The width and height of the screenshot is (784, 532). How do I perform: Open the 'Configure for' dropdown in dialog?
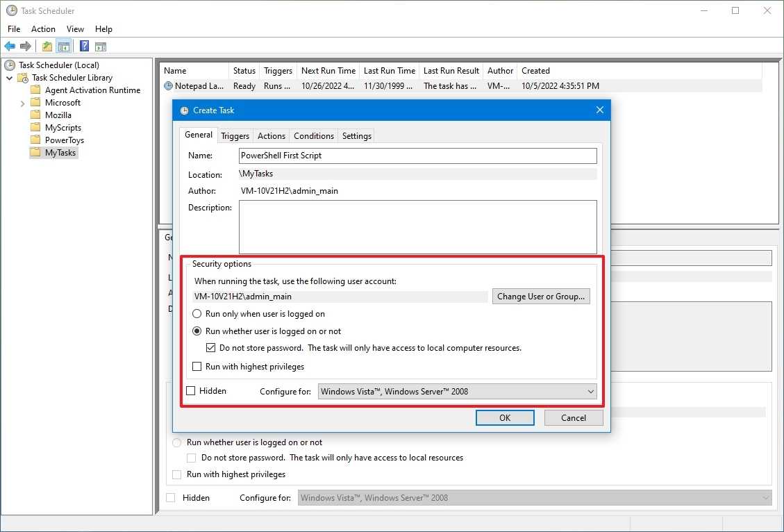click(457, 392)
